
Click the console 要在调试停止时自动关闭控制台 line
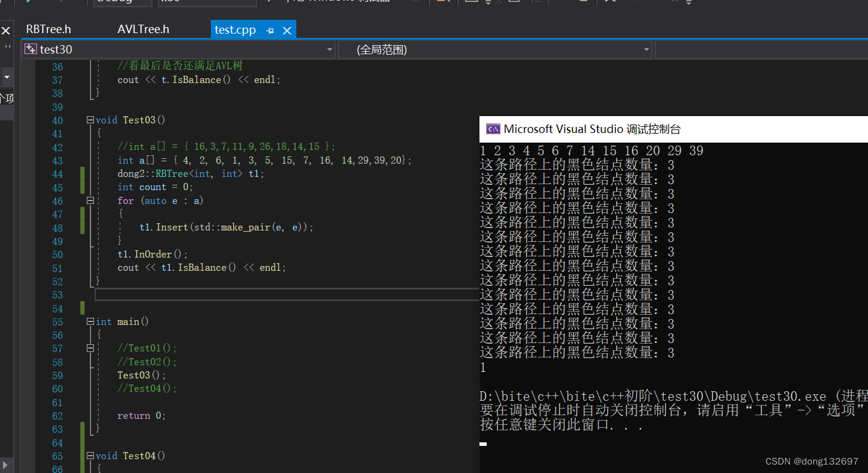tap(673, 410)
